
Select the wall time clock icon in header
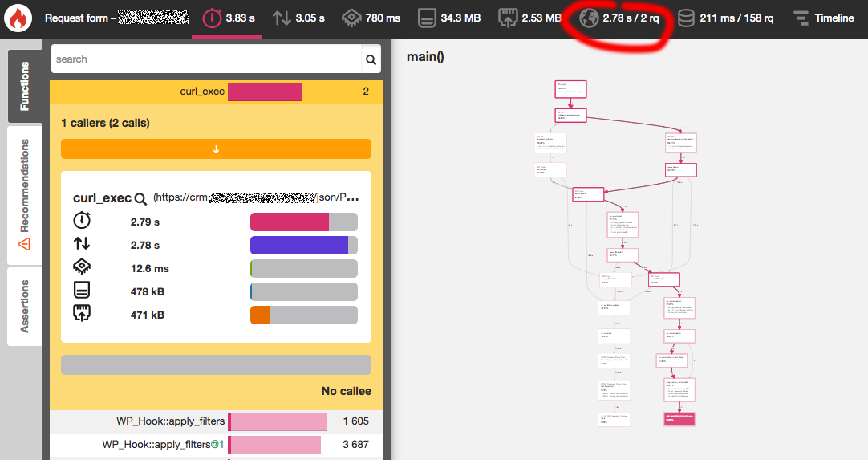coord(212,18)
